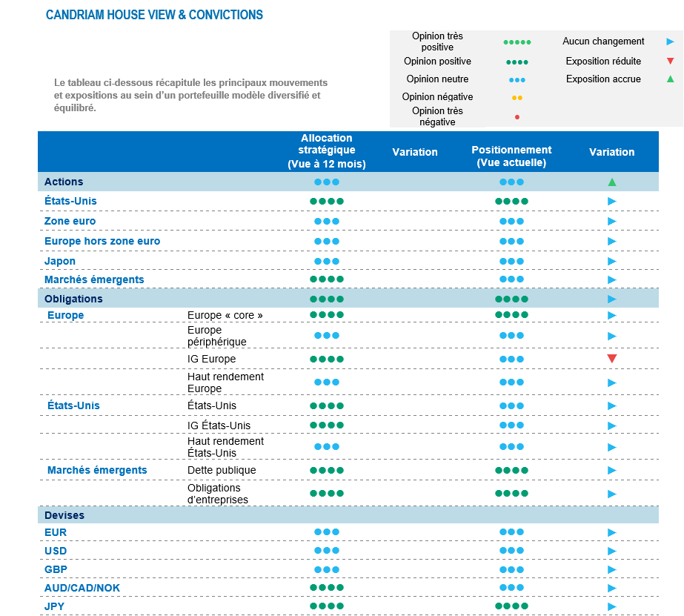Click the blue arrow in the Dette publique row
Viewport: 684px width, 616px height.
click(x=611, y=470)
